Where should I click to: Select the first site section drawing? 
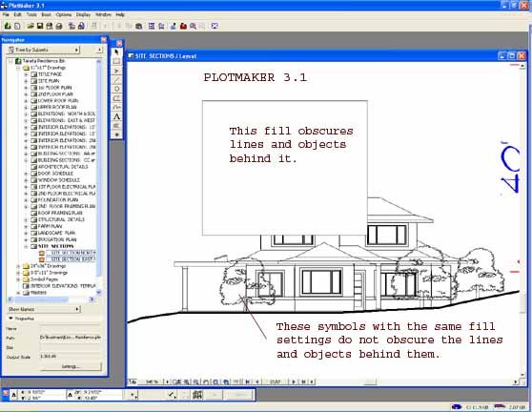(x=71, y=253)
